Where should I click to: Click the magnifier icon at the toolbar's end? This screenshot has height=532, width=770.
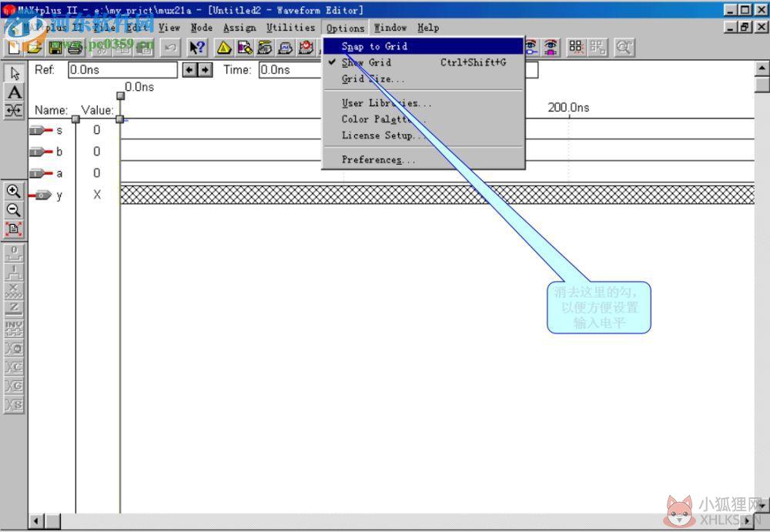[x=624, y=48]
